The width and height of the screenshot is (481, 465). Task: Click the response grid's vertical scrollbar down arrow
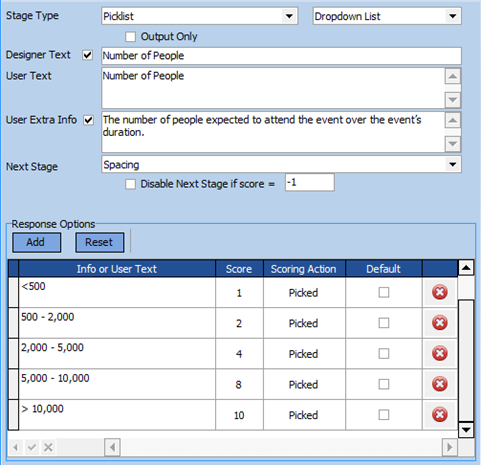[x=466, y=430]
